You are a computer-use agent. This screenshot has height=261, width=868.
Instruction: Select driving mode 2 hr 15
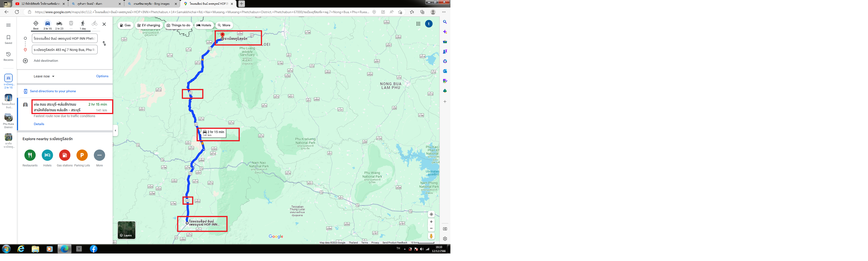48,25
